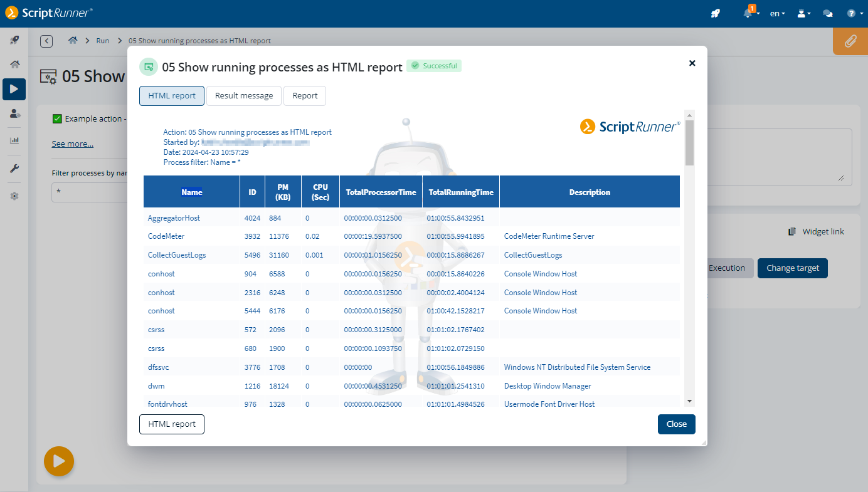Viewport: 868px width, 492px height.
Task: Click the 'See more...' link
Action: click(x=72, y=144)
